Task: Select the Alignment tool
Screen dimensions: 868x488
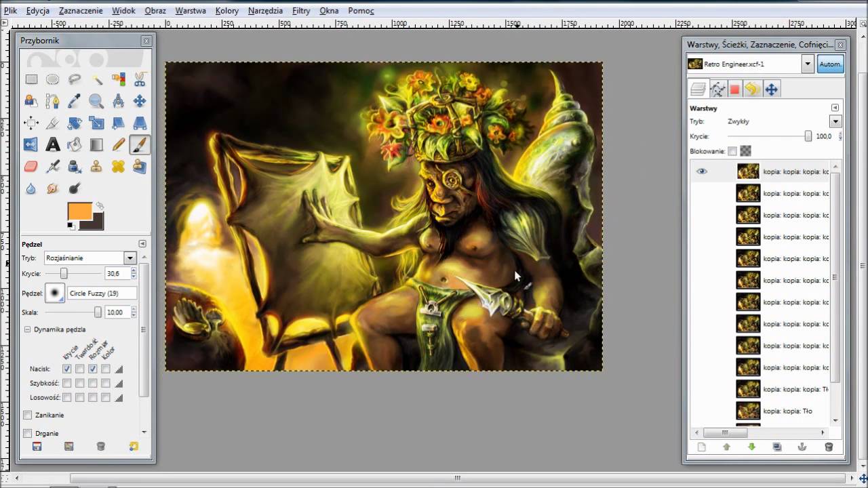Action: (x=31, y=123)
